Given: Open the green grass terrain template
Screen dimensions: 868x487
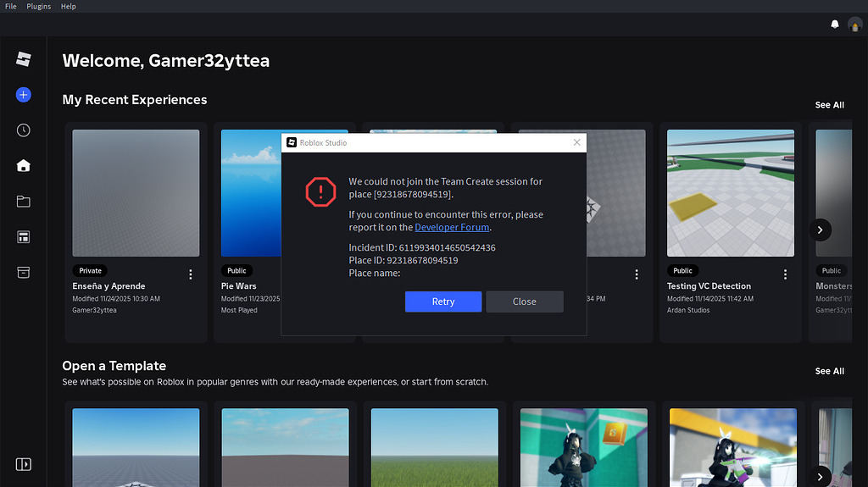Looking at the screenshot, I should [435, 448].
